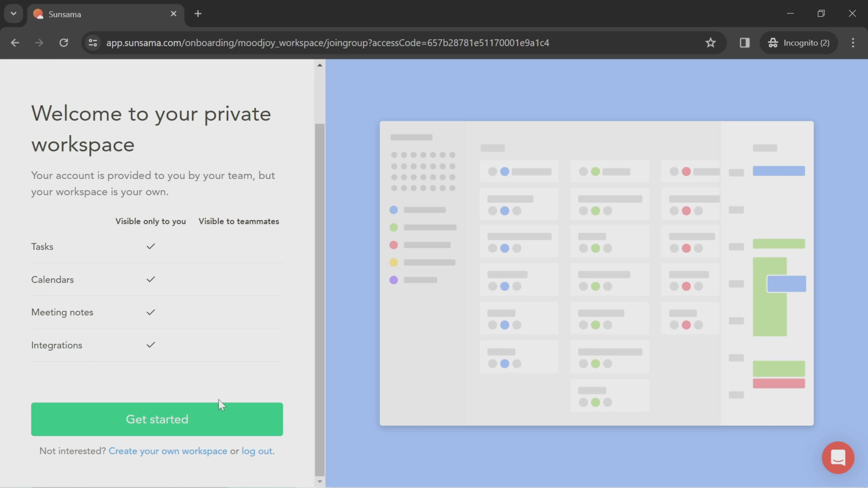
Task: Open new tab with plus button
Action: coord(198,13)
